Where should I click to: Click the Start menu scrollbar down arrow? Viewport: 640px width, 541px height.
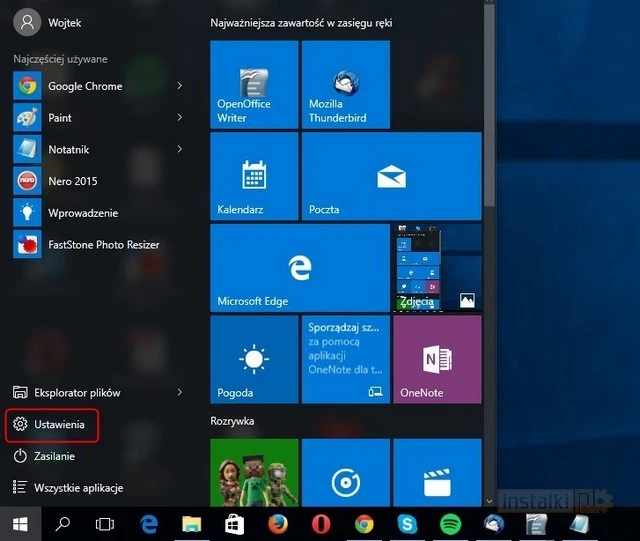tap(489, 499)
